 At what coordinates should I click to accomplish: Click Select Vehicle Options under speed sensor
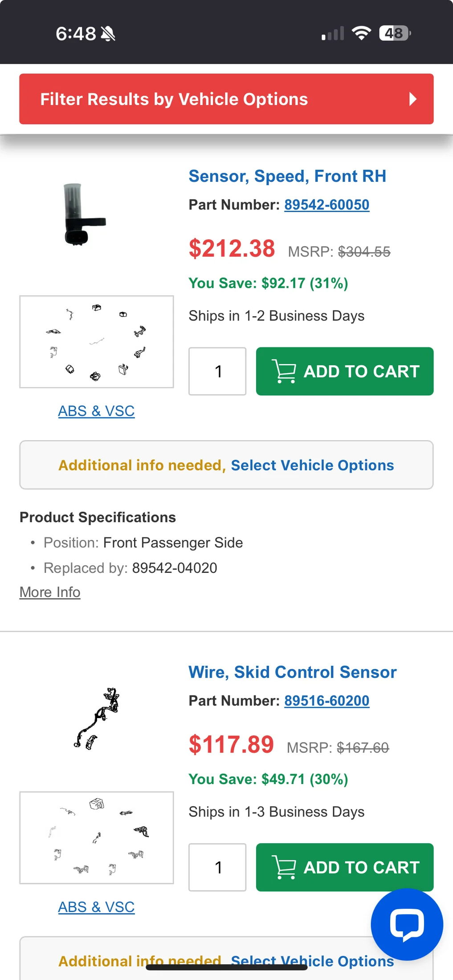312,465
